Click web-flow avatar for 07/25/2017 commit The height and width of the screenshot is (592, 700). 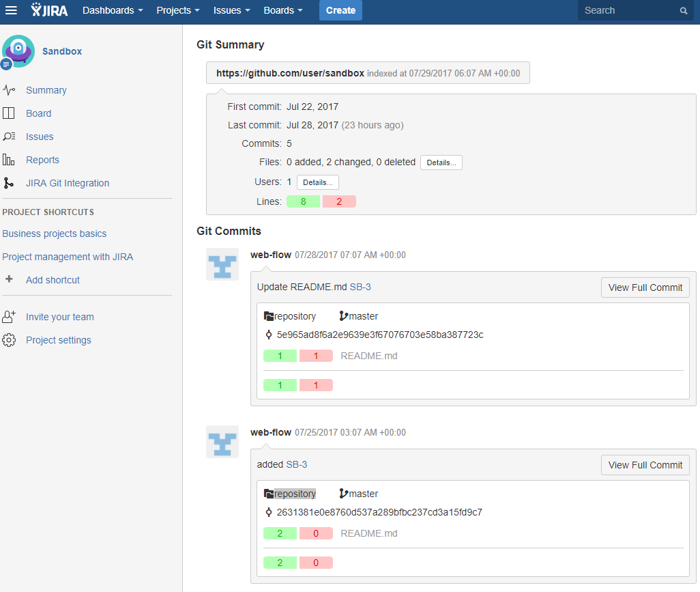click(222, 442)
